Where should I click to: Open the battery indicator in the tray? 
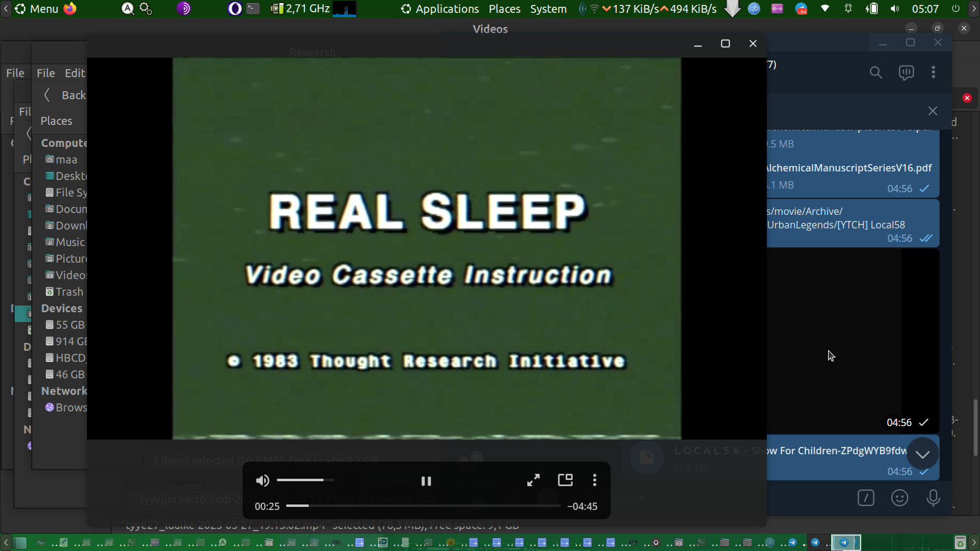tap(872, 9)
